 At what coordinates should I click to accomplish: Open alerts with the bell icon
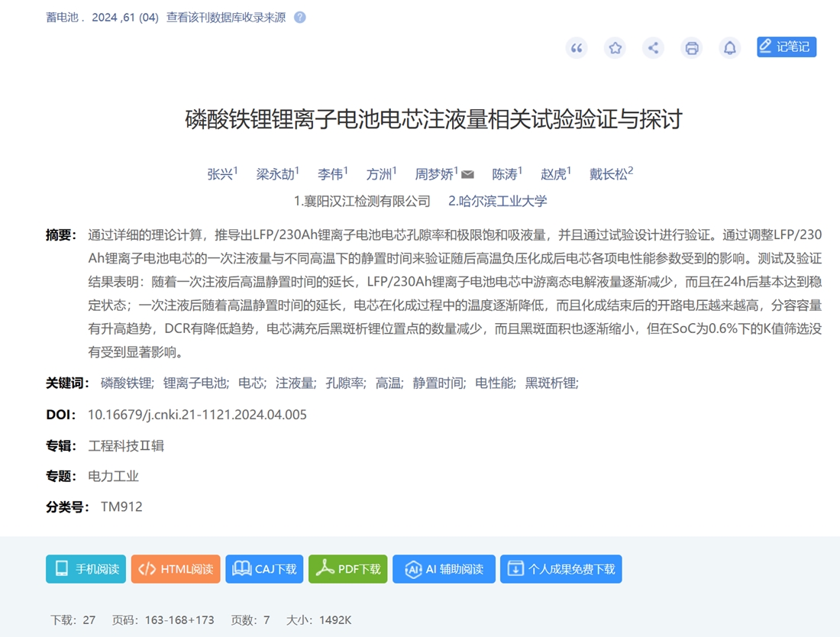[730, 47]
